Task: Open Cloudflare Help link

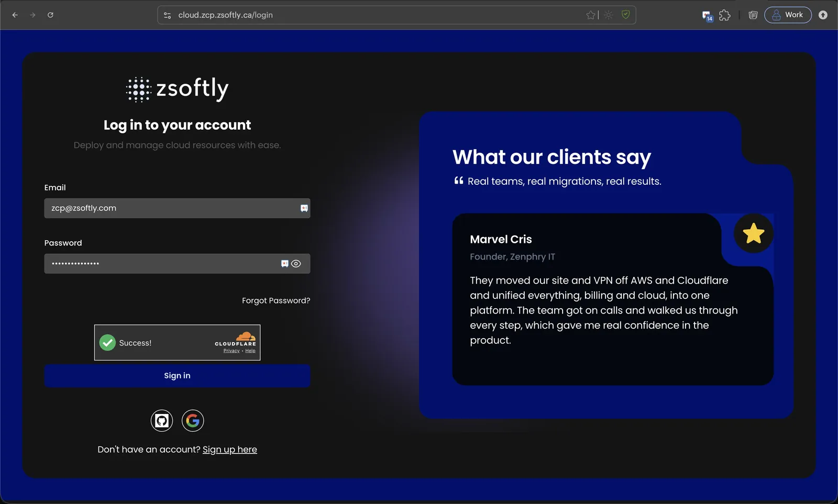Action: pos(250,351)
